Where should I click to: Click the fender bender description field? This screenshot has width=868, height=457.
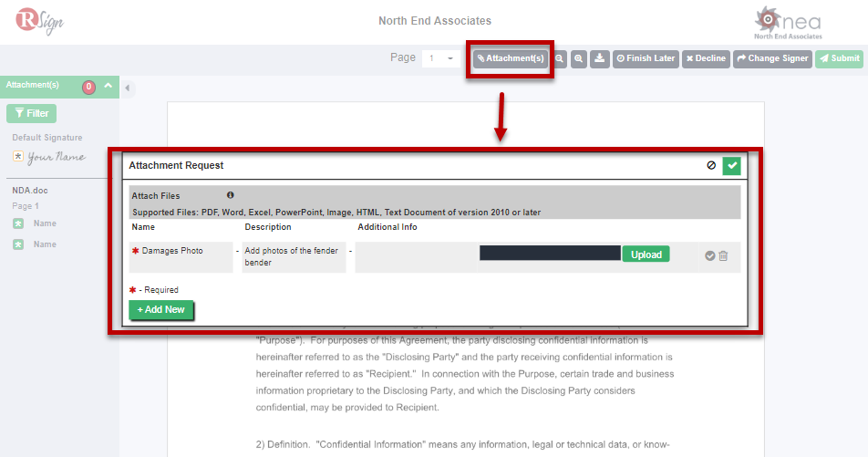294,257
